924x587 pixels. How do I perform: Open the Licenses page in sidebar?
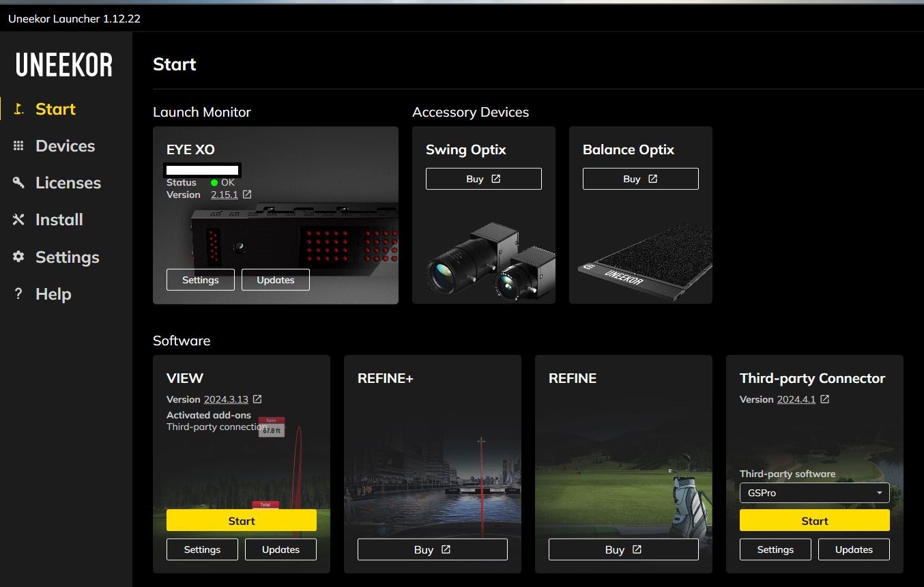68,183
